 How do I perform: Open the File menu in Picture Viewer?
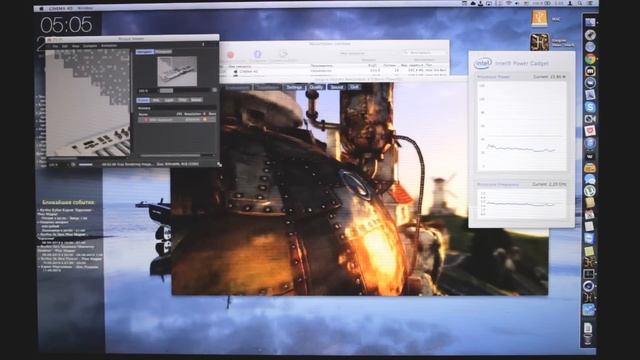pos(55,46)
